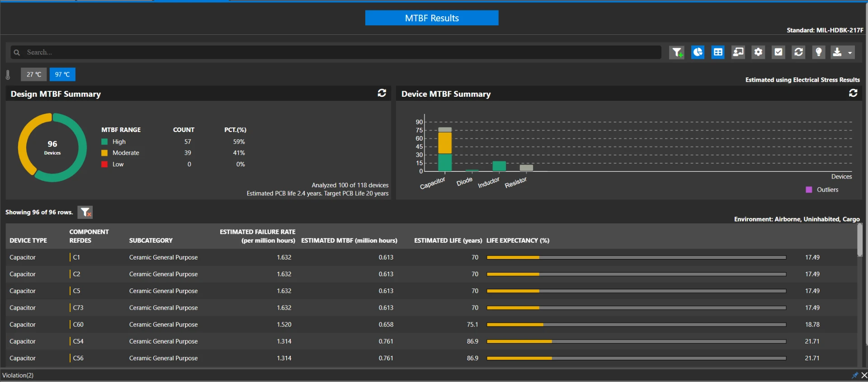Click the green High range swatch
868x382 pixels.
tap(104, 141)
